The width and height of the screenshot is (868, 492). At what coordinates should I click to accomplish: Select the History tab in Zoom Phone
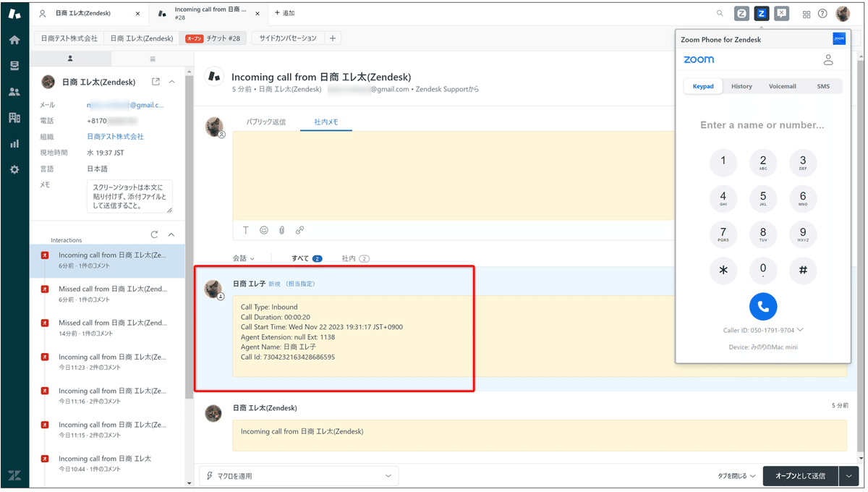coord(741,86)
